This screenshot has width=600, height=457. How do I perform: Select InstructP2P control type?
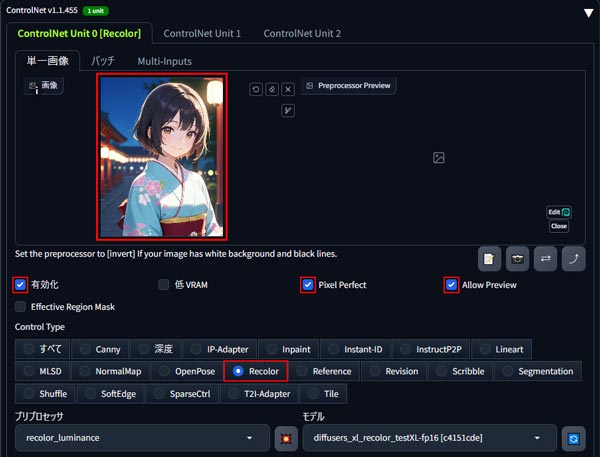432,349
